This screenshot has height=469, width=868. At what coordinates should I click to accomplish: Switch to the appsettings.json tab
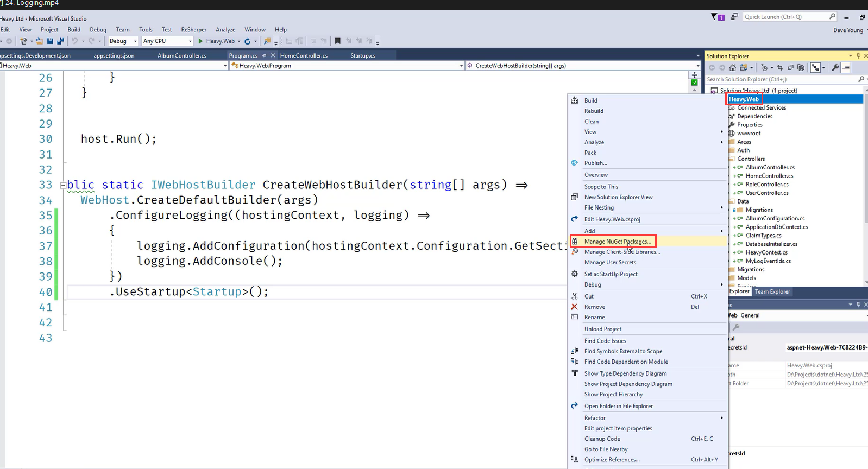coord(114,55)
